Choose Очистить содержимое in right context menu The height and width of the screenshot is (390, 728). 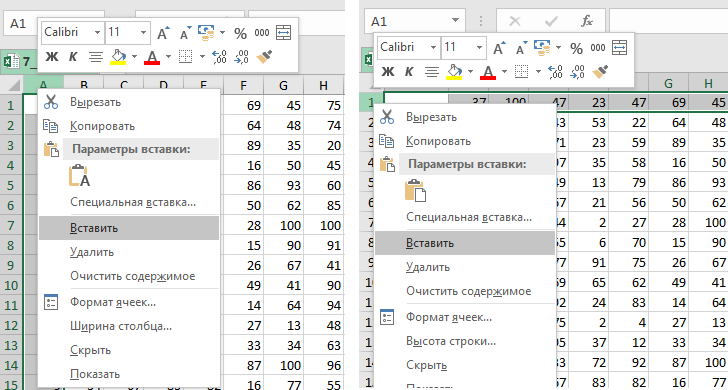coord(465,291)
